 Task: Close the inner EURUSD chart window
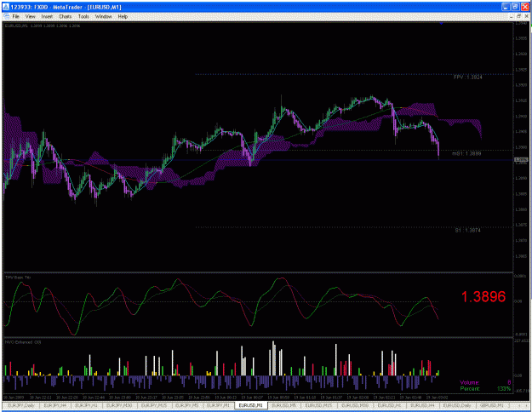click(525, 16)
